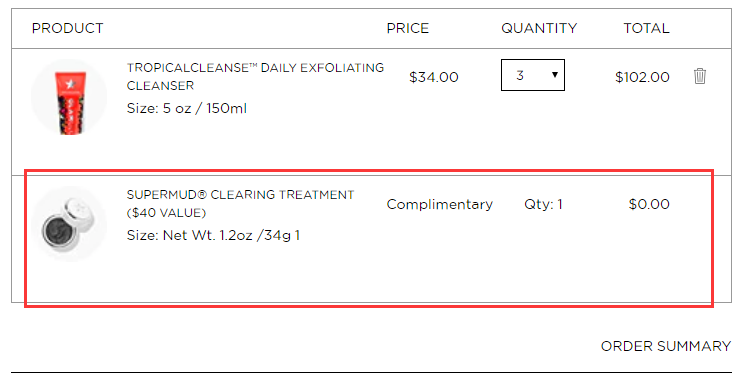The height and width of the screenshot is (376, 733).
Task: Click the ORDER SUMMARY heading
Action: click(666, 346)
